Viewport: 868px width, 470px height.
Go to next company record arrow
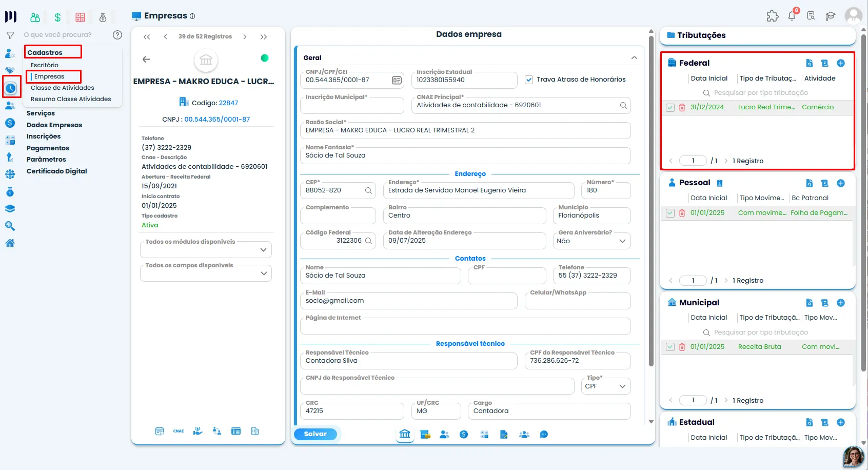point(245,37)
